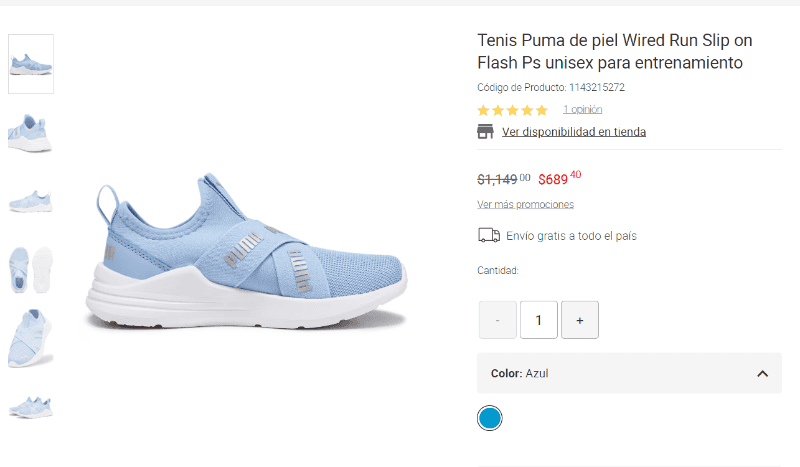Click the quantity input field

(539, 320)
